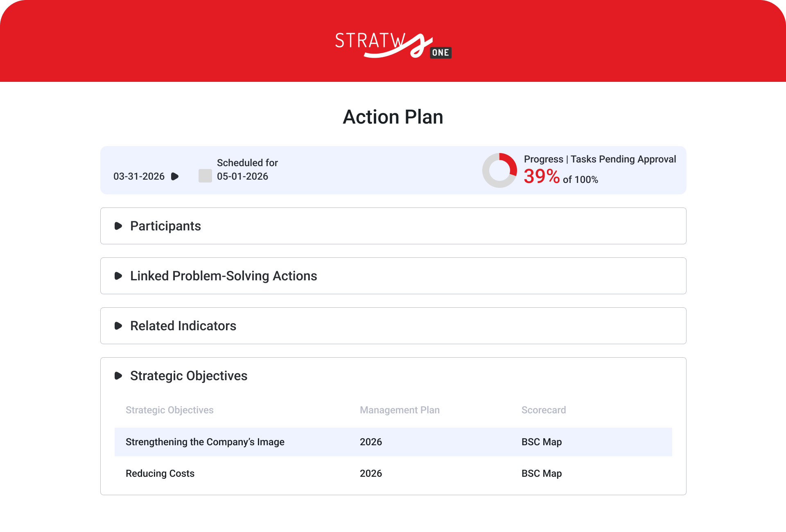Screen dimensions: 786x532
Task: Expand the Linked Problem-Solving Actions arrow
Action: click(118, 276)
